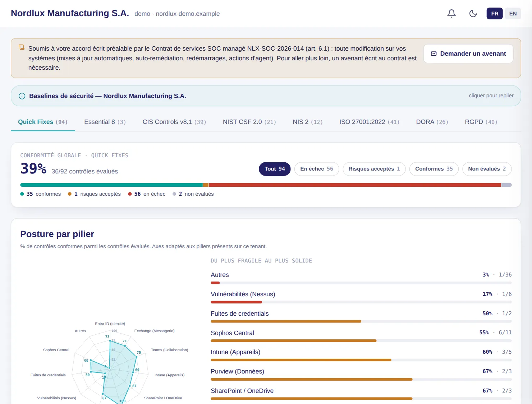The width and height of the screenshot is (532, 404).
Task: Click the '56 en échec' legend entry
Action: click(147, 194)
